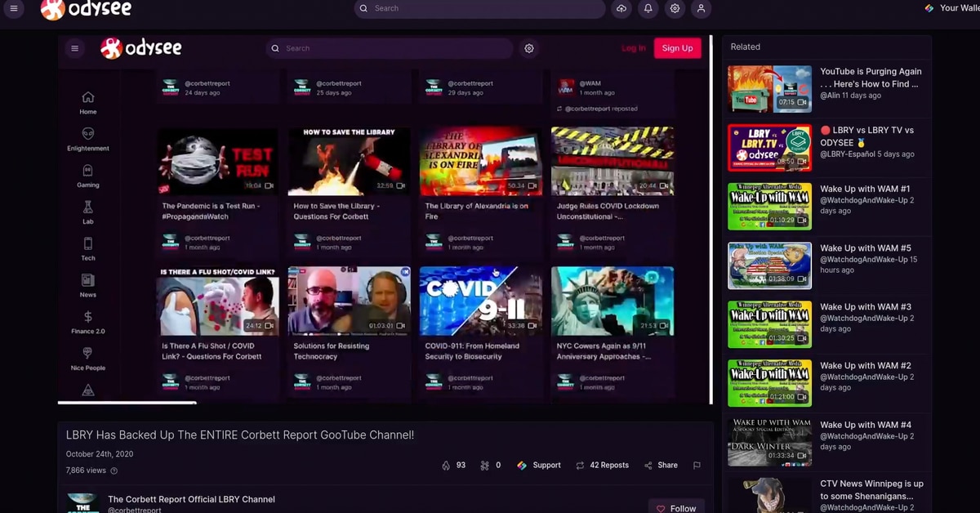Open The Corbett Report Official LBRY Channel
Image resolution: width=980 pixels, height=513 pixels.
(x=191, y=499)
